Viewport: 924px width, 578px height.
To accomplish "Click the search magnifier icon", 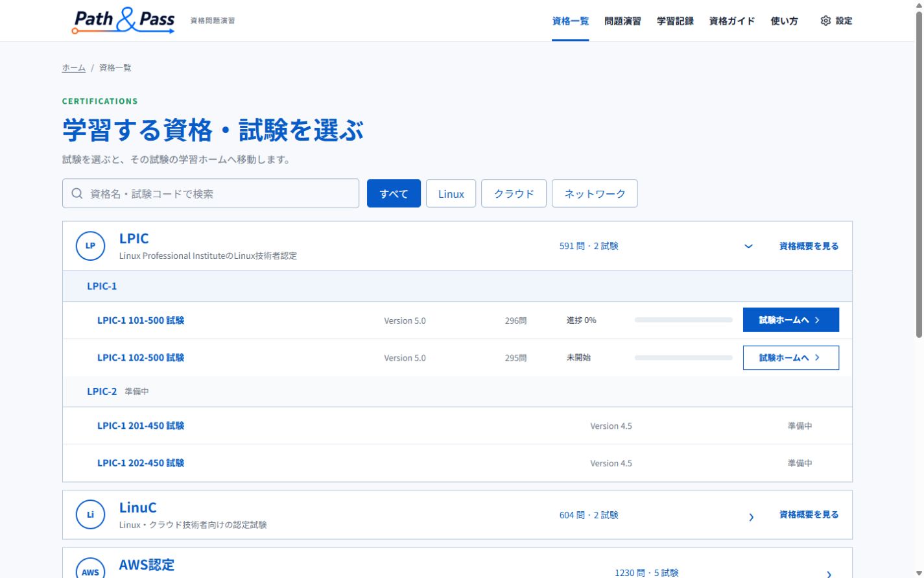I will [77, 193].
